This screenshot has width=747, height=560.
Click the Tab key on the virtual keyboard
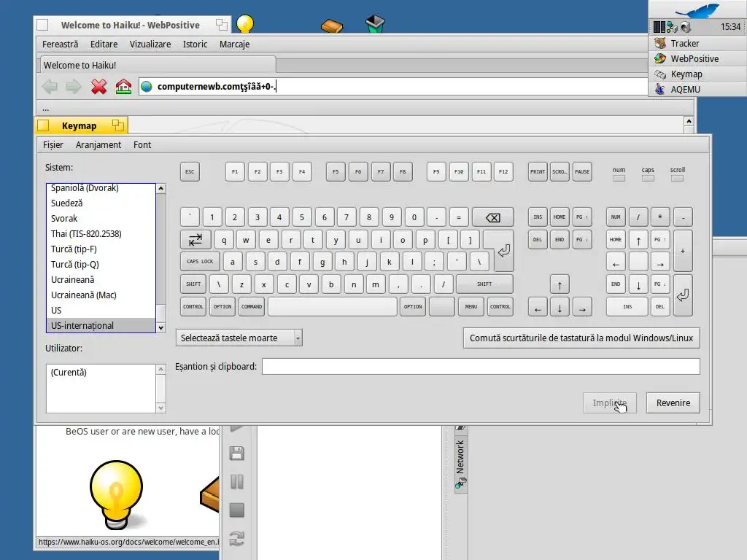point(196,239)
